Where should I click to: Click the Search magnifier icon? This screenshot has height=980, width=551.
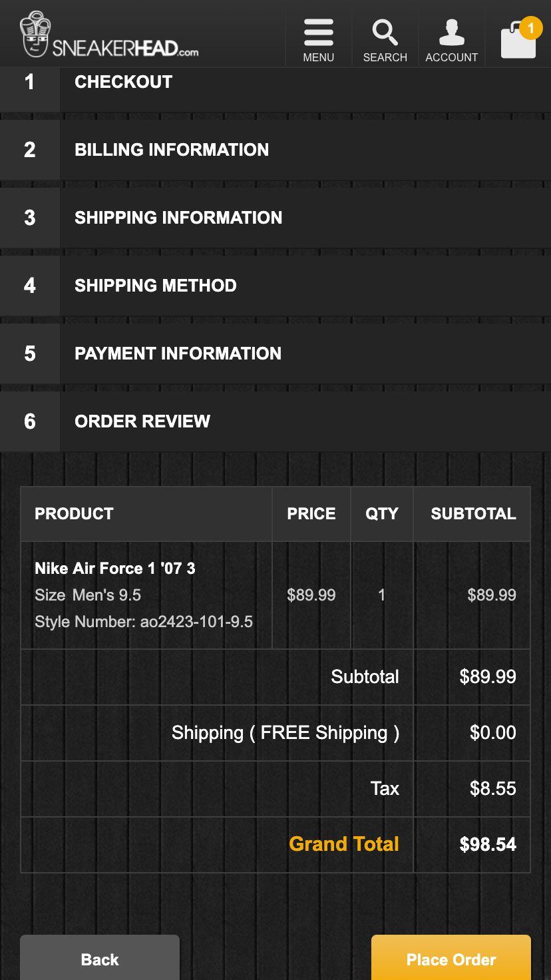385,33
